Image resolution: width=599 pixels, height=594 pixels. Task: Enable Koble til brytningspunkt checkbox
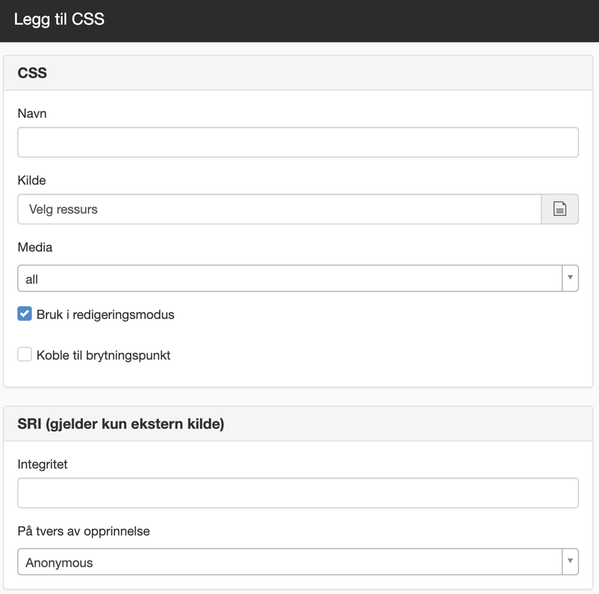(x=24, y=354)
